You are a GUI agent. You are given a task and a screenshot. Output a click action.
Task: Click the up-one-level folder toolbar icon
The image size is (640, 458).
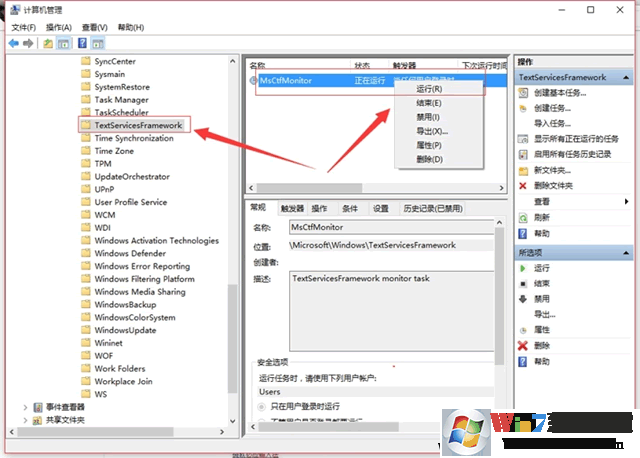(48, 43)
